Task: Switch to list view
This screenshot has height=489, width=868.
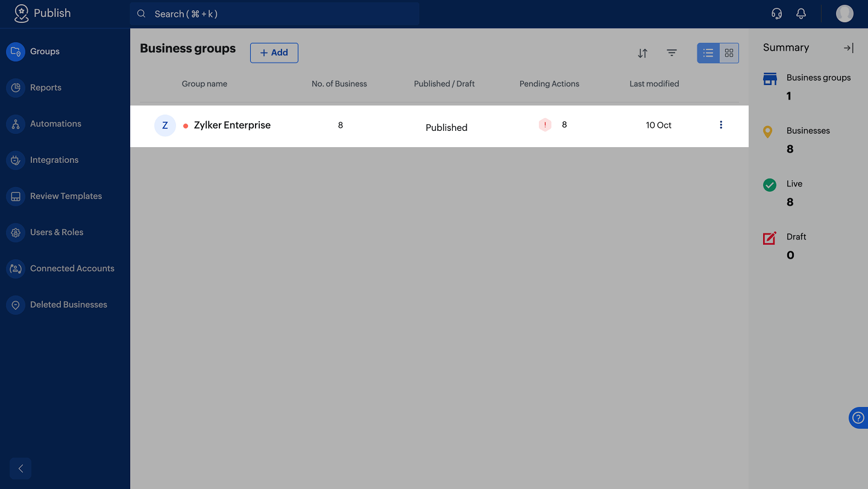Action: coord(708,53)
